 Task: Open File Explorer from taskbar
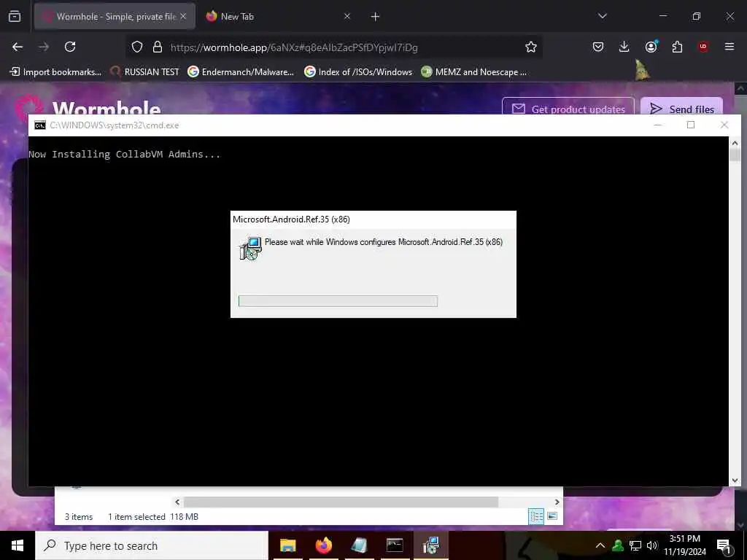[287, 545]
